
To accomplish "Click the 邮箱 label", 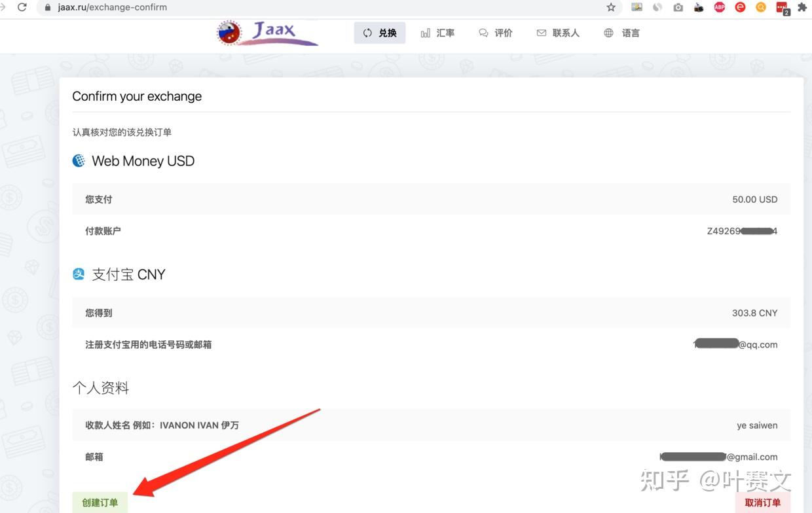I will tap(94, 457).
